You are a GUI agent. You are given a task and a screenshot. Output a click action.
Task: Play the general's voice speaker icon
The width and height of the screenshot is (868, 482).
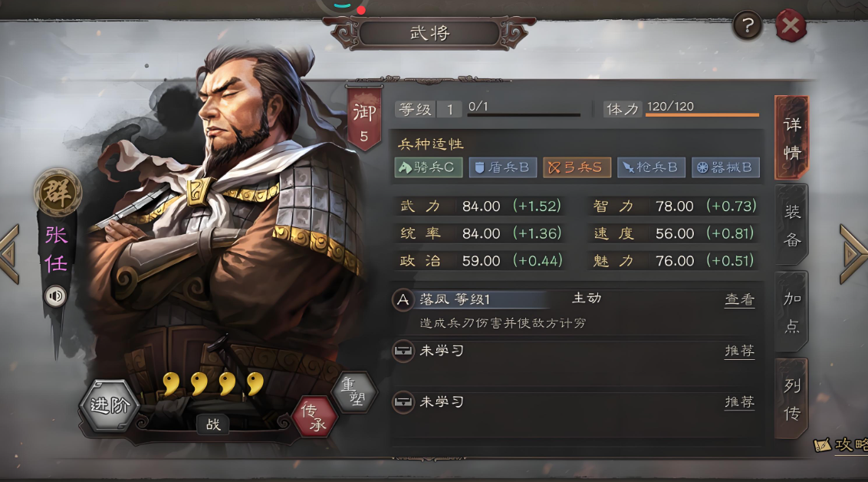pyautogui.click(x=55, y=295)
